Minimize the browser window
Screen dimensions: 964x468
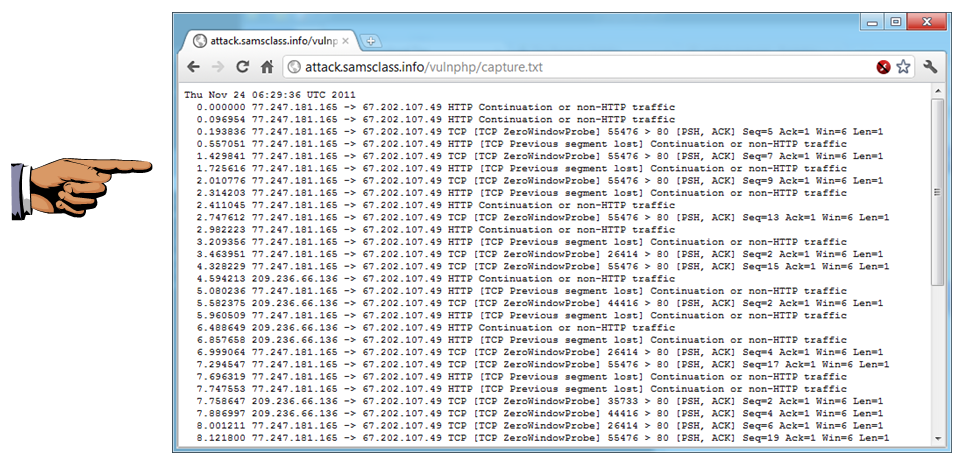point(872,22)
